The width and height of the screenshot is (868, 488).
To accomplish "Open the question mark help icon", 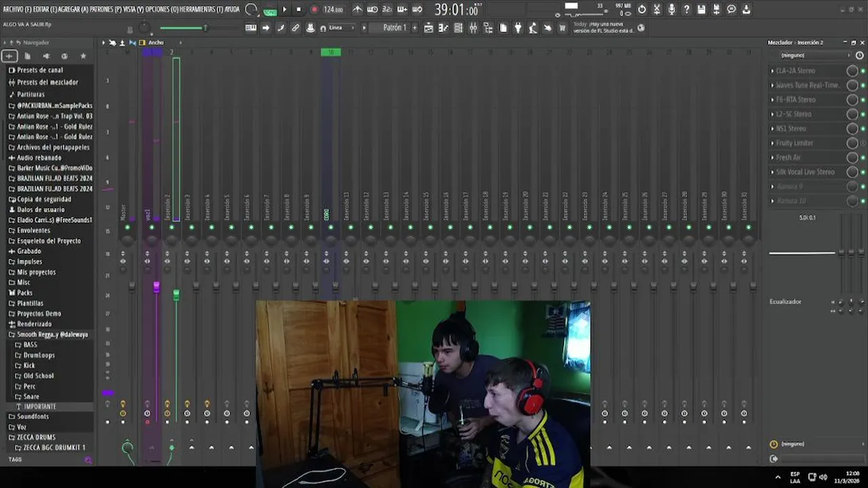I will tap(686, 9).
